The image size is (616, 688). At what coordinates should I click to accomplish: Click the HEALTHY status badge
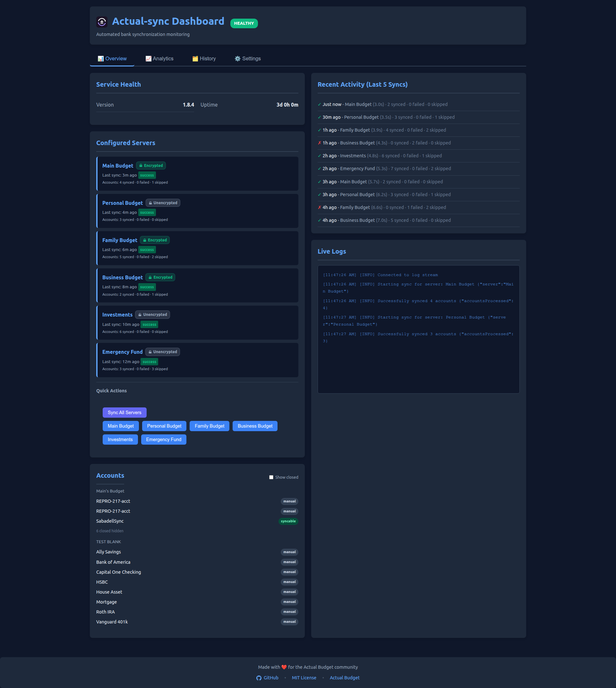pos(244,23)
